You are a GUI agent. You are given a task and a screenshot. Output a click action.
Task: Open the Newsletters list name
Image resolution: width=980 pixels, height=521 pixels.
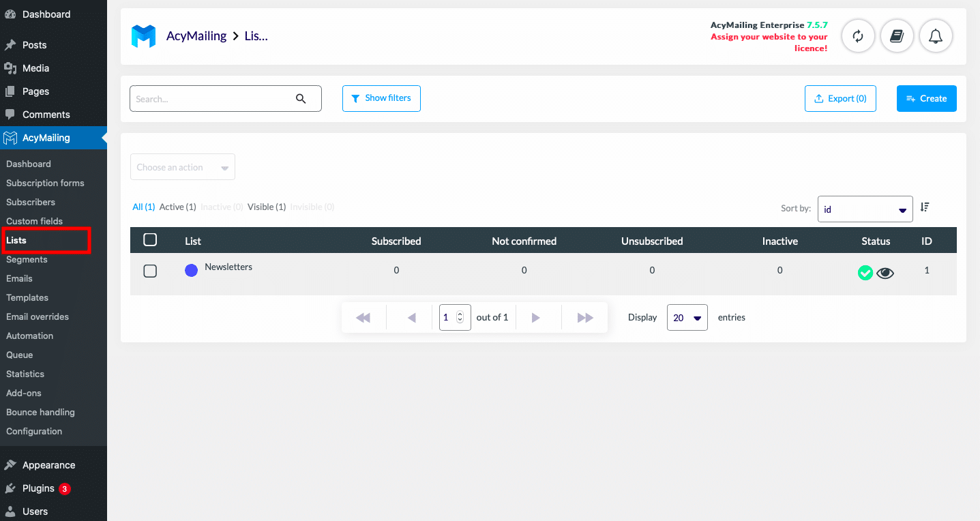click(x=228, y=267)
